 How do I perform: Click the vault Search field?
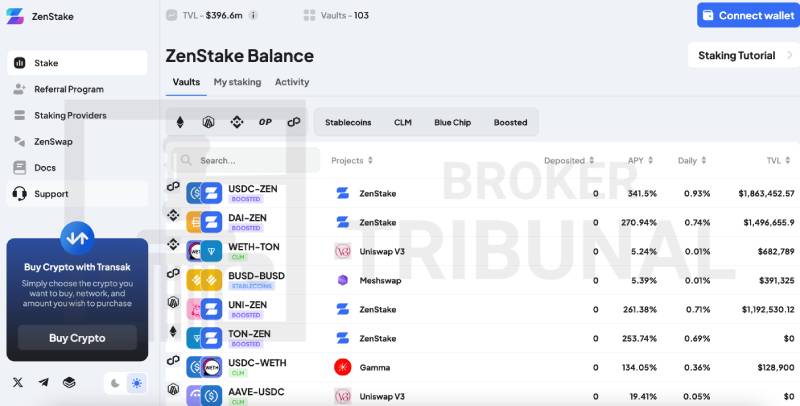[x=246, y=161]
